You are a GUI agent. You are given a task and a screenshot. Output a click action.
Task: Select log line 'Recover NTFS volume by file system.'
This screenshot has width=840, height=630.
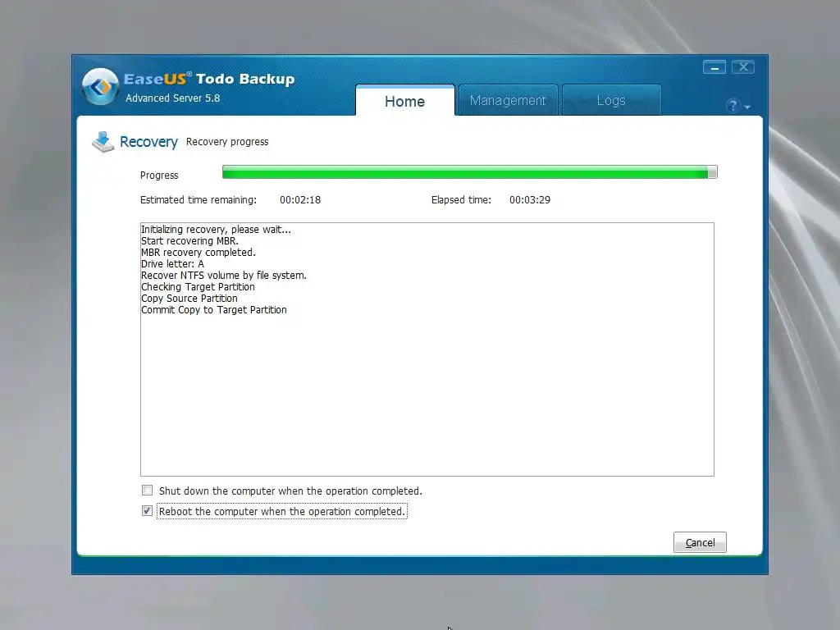tap(224, 276)
